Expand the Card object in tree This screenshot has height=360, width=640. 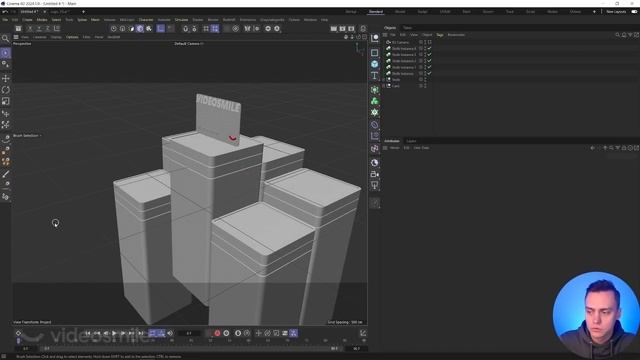tap(384, 86)
